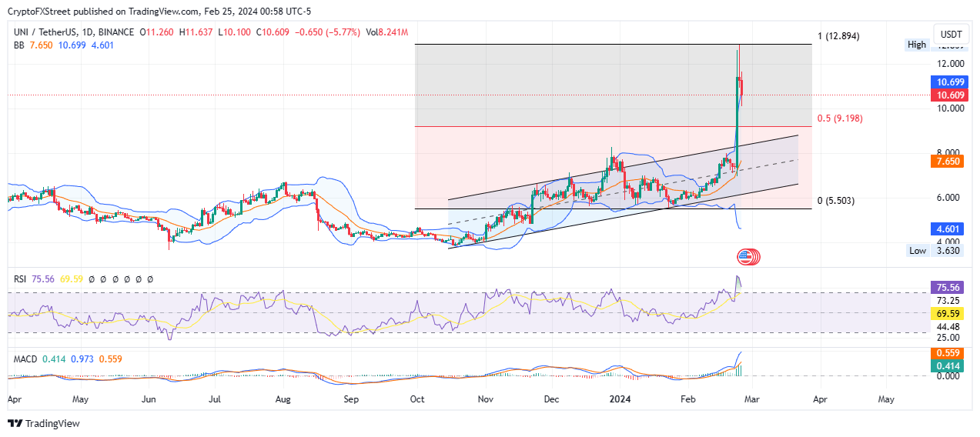Click the yellow 69.59 RSI axis label
Image resolution: width=980 pixels, height=437 pixels.
pos(946,315)
